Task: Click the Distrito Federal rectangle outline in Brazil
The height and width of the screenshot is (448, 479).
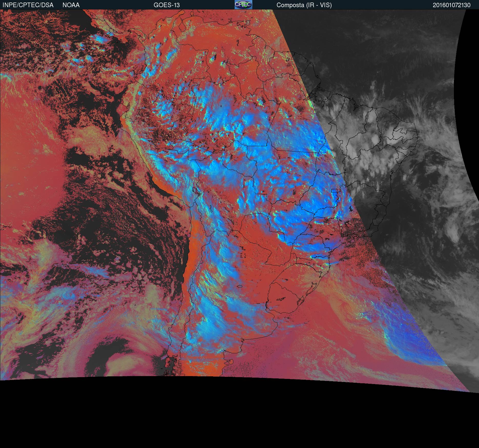Action: [x=334, y=190]
